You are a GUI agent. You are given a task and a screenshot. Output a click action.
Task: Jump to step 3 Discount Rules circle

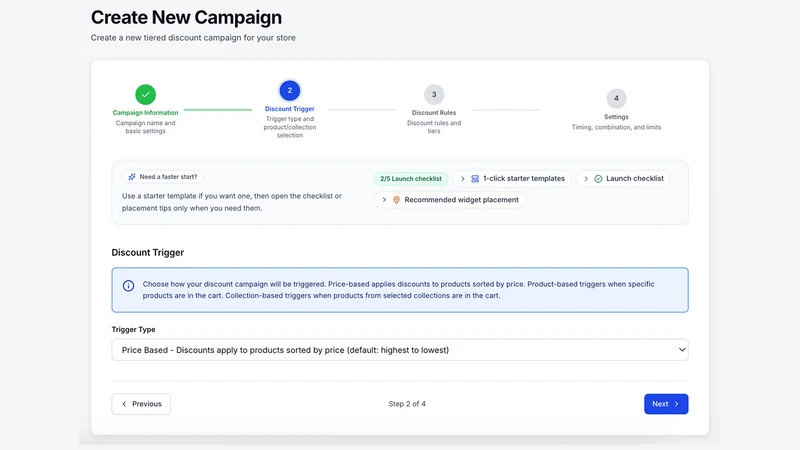pos(434,94)
